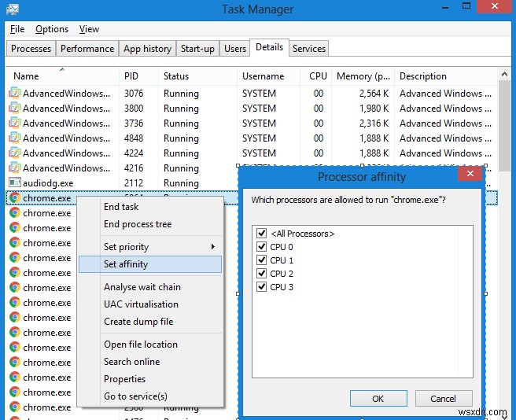Sort by Description column header
Image resolution: width=516 pixels, height=420 pixels.
click(x=446, y=76)
